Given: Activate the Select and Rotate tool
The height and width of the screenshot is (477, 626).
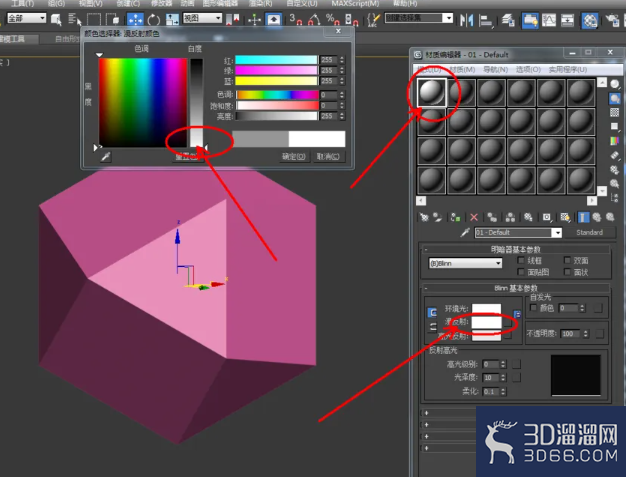Looking at the screenshot, I should point(153,19).
